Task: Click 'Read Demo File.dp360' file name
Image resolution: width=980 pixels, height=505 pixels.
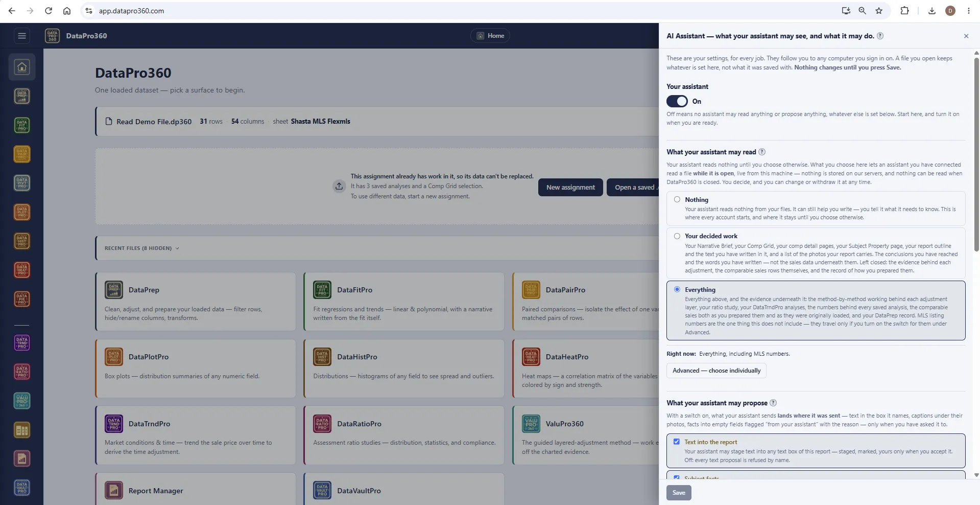Action: (154, 122)
